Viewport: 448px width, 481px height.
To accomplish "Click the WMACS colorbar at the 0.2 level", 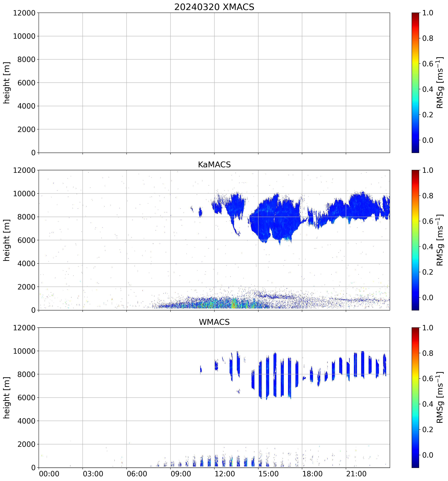I will click(x=415, y=430).
